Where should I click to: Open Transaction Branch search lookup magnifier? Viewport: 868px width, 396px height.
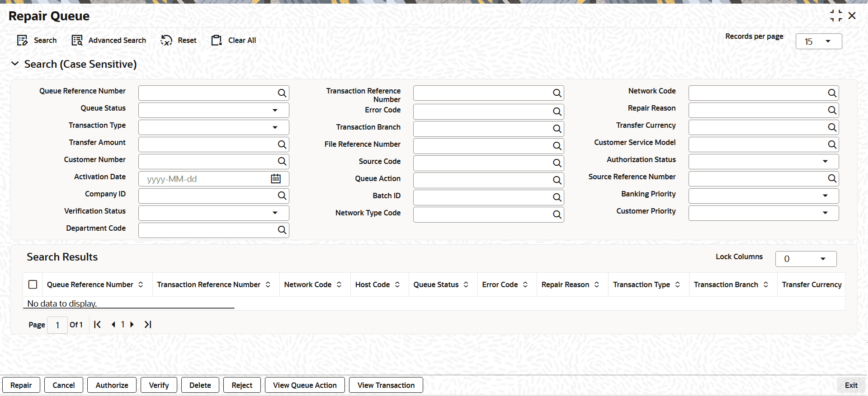pyautogui.click(x=557, y=129)
